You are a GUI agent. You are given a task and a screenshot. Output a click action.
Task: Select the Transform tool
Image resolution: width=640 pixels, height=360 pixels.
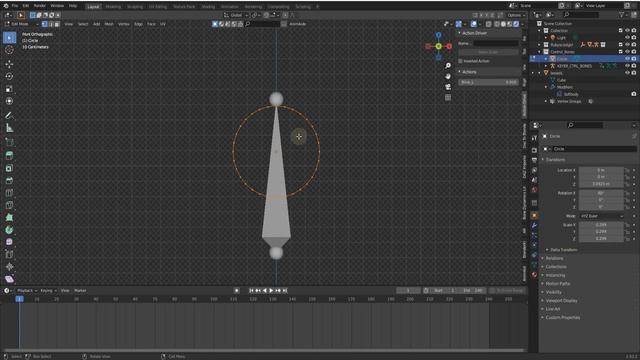(9, 101)
